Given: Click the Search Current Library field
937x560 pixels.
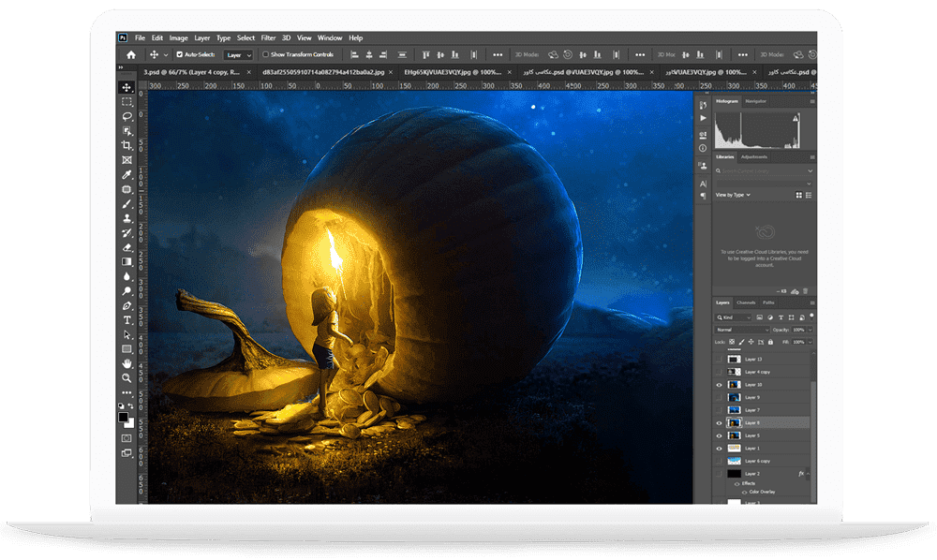Looking at the screenshot, I should (764, 171).
